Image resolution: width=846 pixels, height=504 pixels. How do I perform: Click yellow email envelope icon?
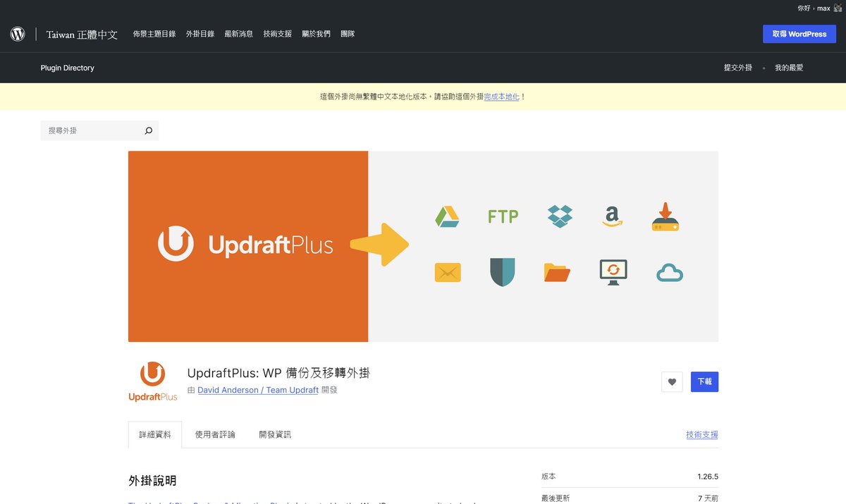point(448,272)
